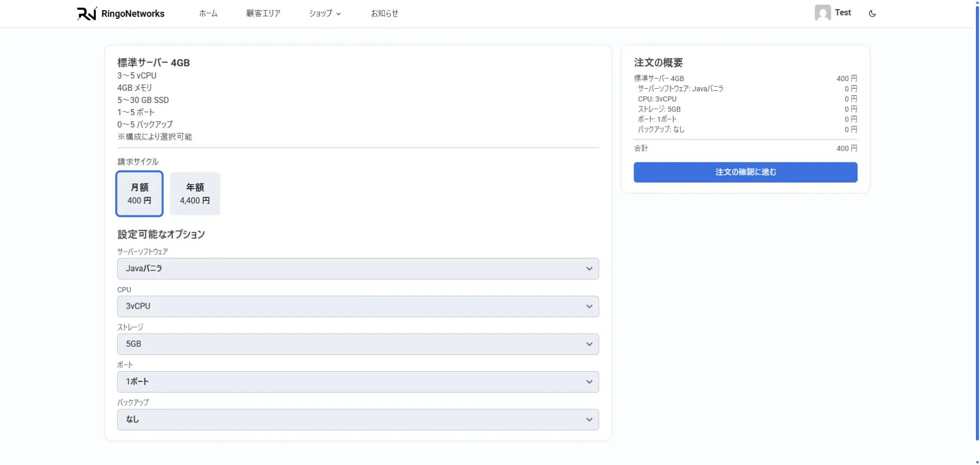Click the 合計 total label
Image resolution: width=980 pixels, height=465 pixels.
point(641,148)
